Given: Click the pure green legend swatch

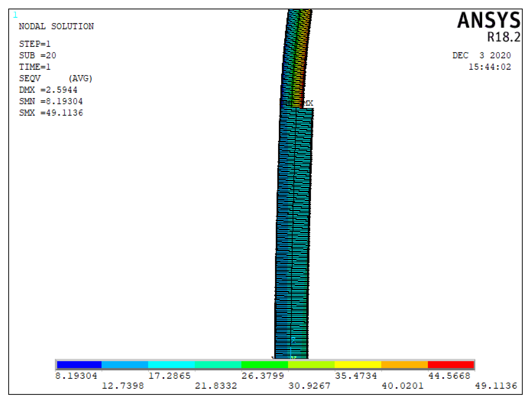Looking at the screenshot, I should click(264, 365).
